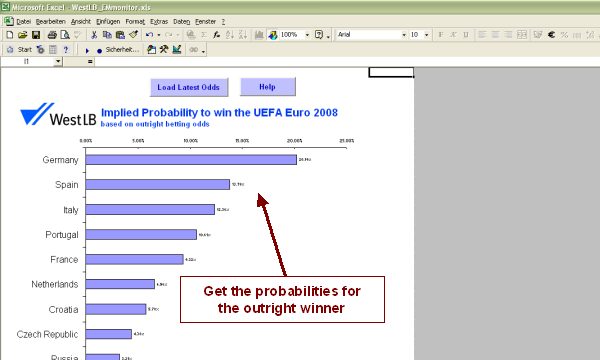Image resolution: width=600 pixels, height=360 pixels.
Task: Select the Germany bar in chart
Action: pyautogui.click(x=191, y=160)
